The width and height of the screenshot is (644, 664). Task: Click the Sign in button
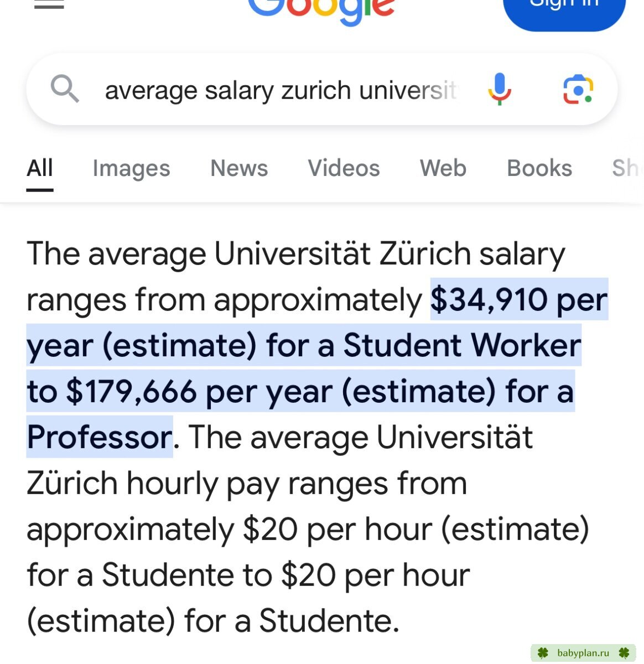coord(564,12)
